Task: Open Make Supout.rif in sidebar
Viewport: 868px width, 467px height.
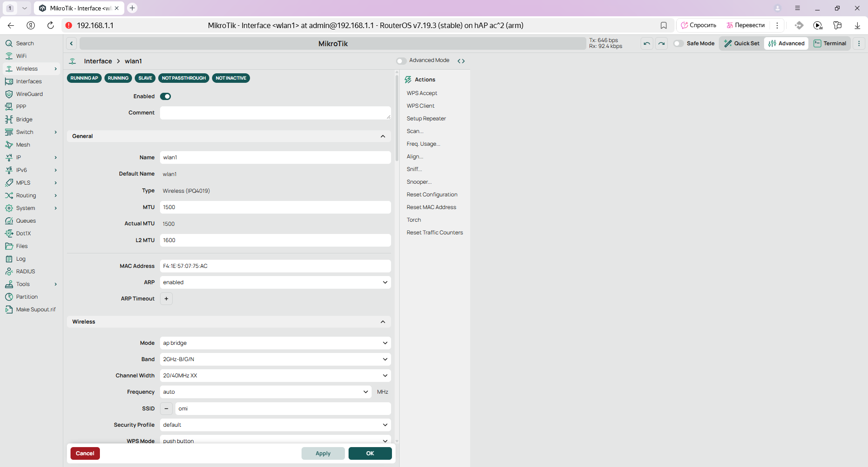Action: [x=31, y=310]
